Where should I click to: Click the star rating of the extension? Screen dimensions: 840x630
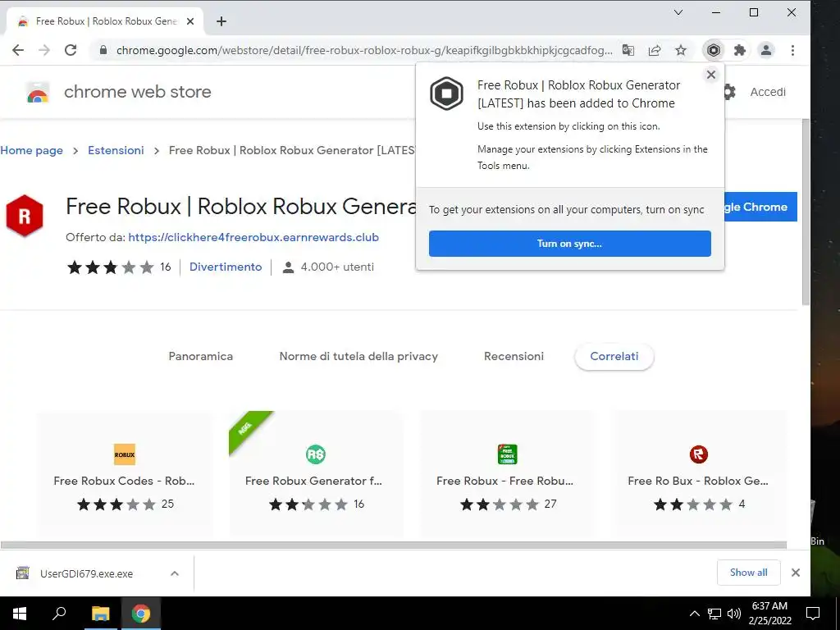click(x=111, y=267)
